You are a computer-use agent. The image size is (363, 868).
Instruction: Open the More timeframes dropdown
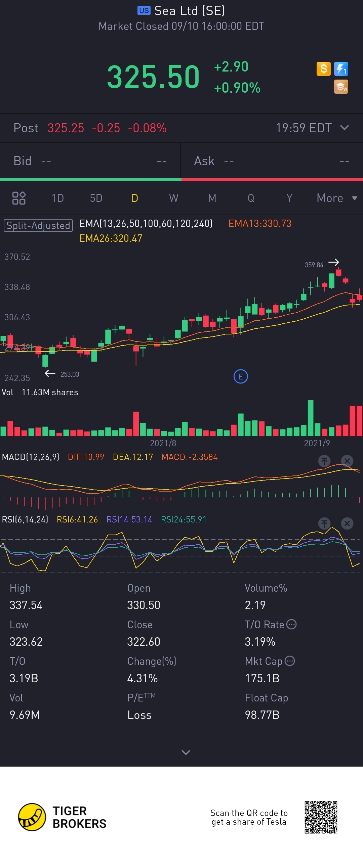(336, 198)
